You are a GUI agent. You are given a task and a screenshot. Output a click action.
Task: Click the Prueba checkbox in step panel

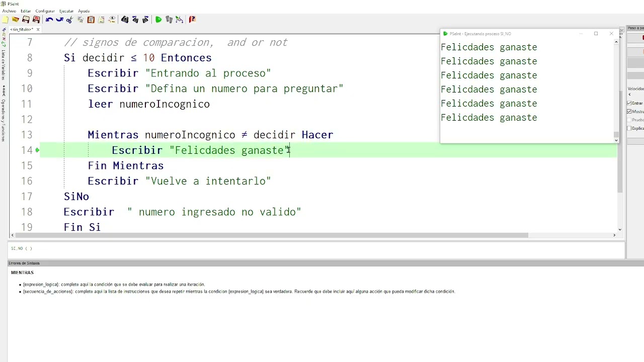629,120
